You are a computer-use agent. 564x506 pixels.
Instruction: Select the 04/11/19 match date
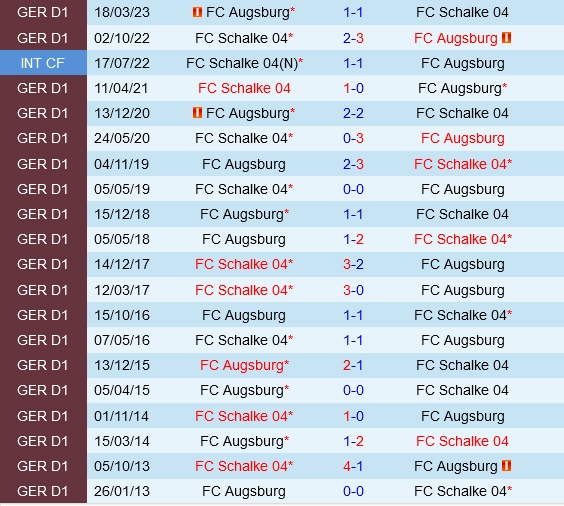(122, 164)
